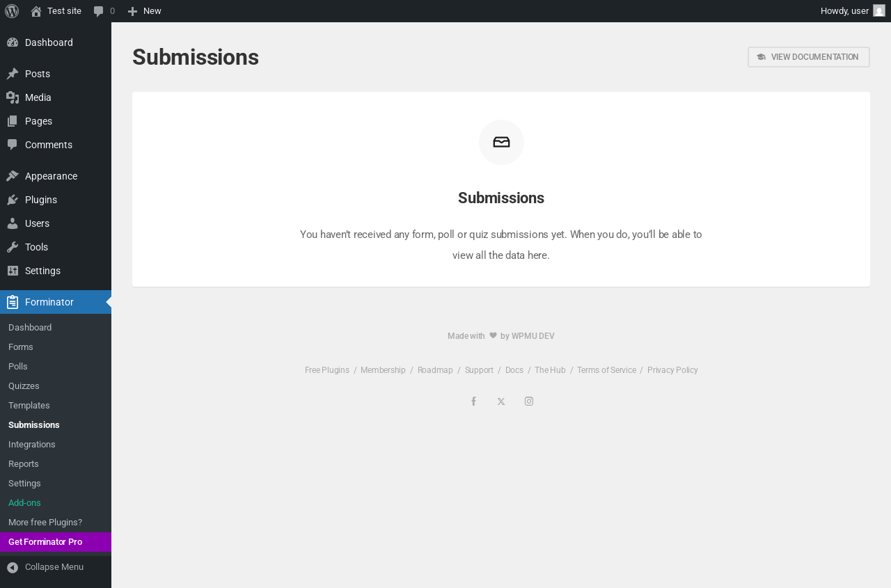Click the Facebook icon in footer

point(473,402)
